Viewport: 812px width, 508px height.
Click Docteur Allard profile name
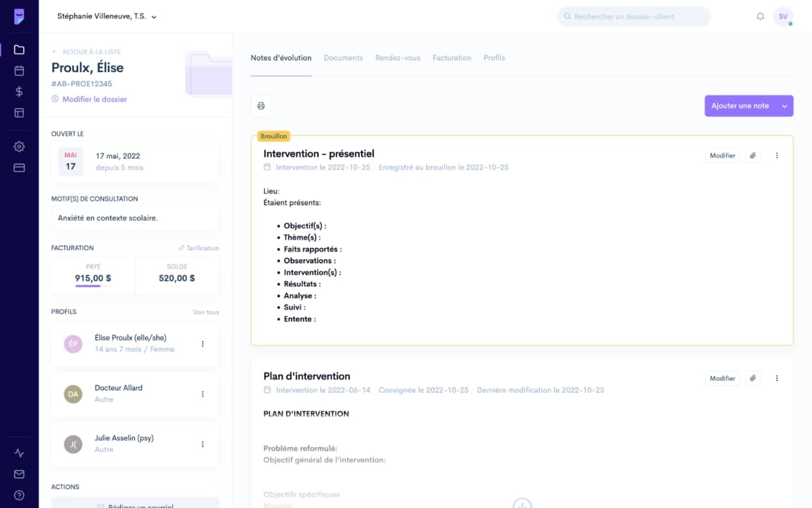pos(119,388)
